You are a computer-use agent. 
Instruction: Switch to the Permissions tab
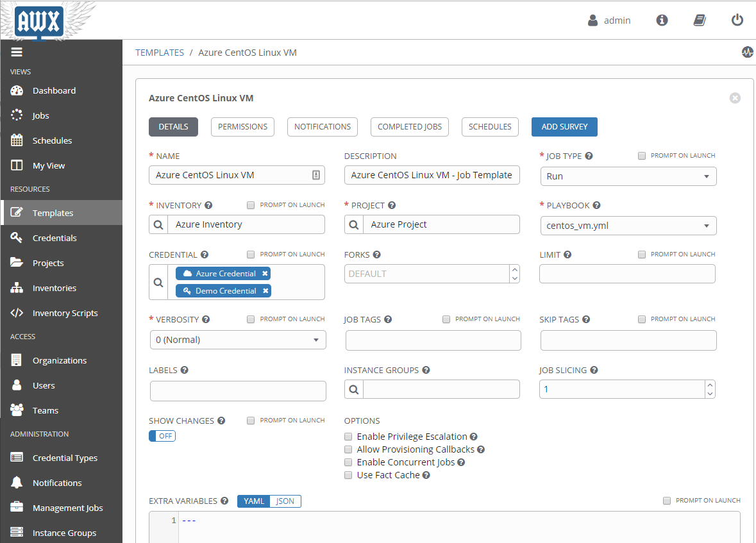click(242, 127)
